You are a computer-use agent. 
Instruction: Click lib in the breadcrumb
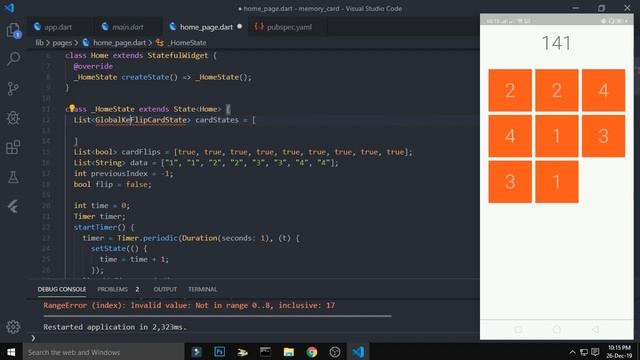coord(39,42)
